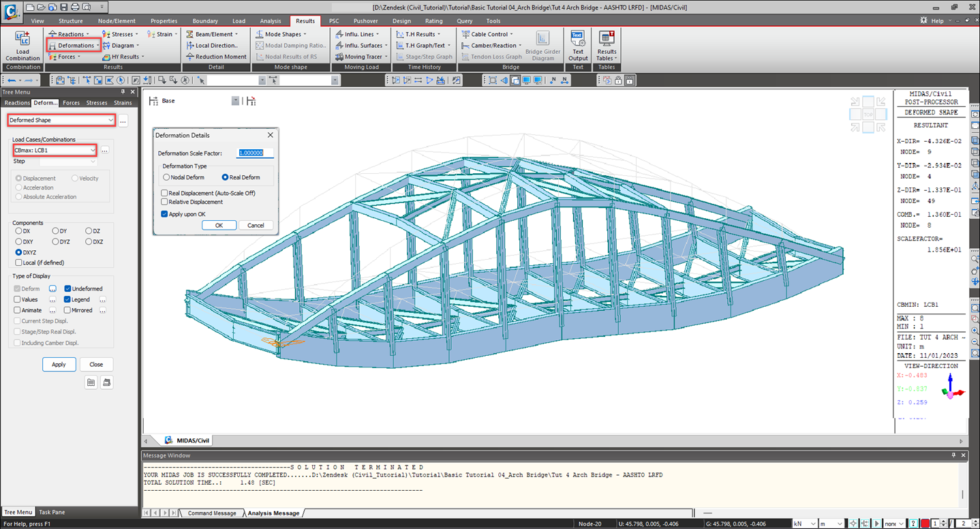Enable Real Displacement (Auto-Scale Off) checkbox
This screenshot has width=980, height=529.
click(164, 193)
